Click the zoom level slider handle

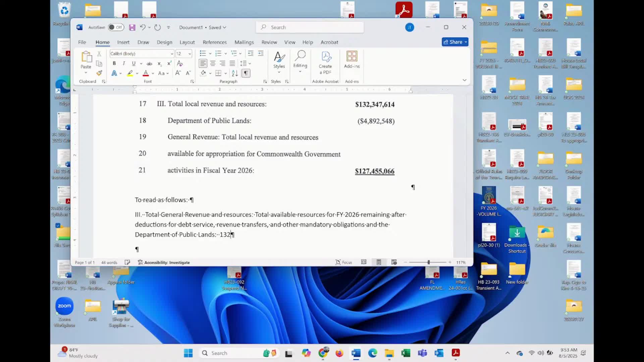[428, 262]
